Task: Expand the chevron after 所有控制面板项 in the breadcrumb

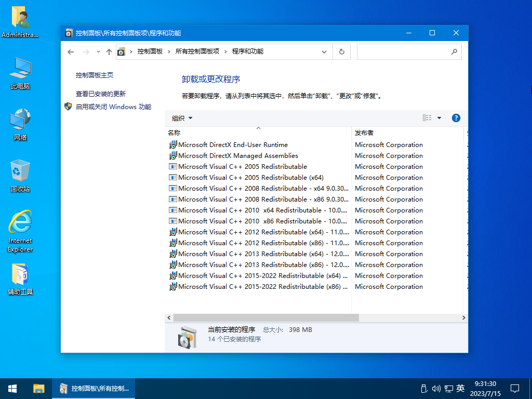Action: 225,51
